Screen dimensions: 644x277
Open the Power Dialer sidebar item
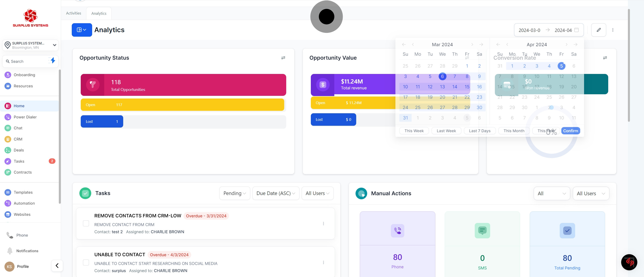(25, 117)
